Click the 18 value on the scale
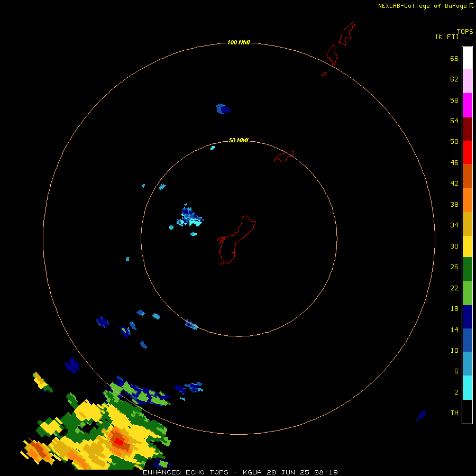Screen dimensions: 476x476 tap(454, 309)
